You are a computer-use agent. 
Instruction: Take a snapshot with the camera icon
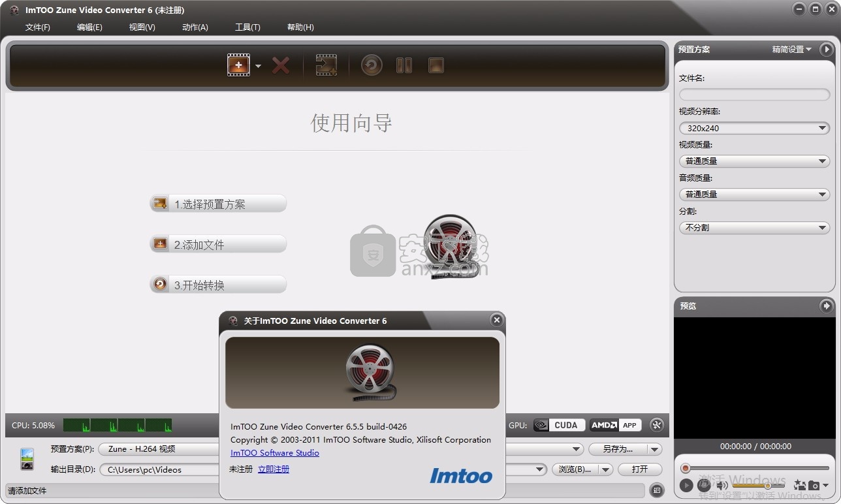(814, 485)
